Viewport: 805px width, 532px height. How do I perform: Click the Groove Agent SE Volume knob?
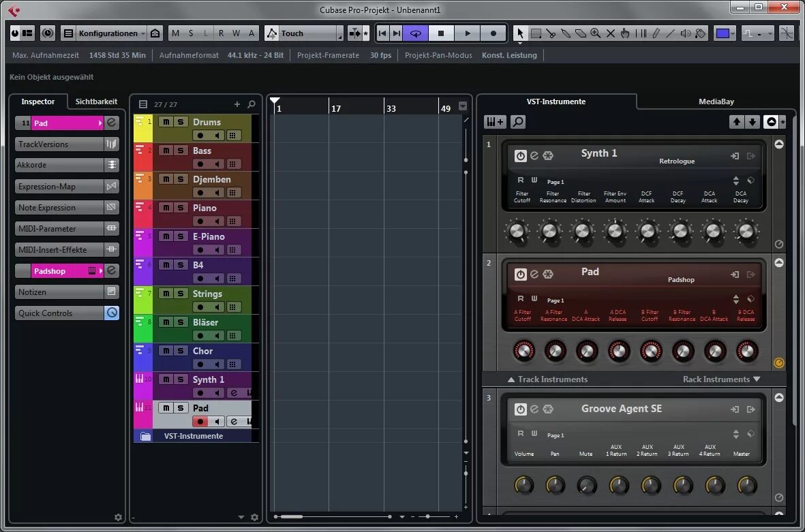click(x=523, y=485)
